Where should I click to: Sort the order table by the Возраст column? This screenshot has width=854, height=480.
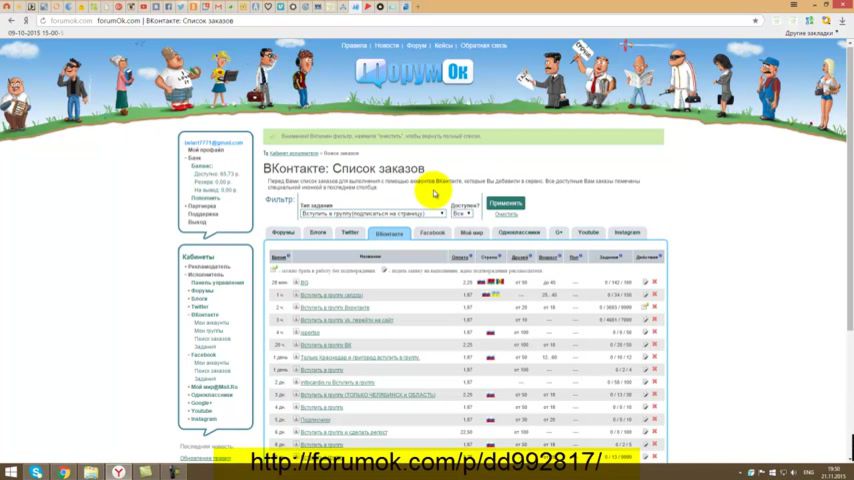click(547, 257)
